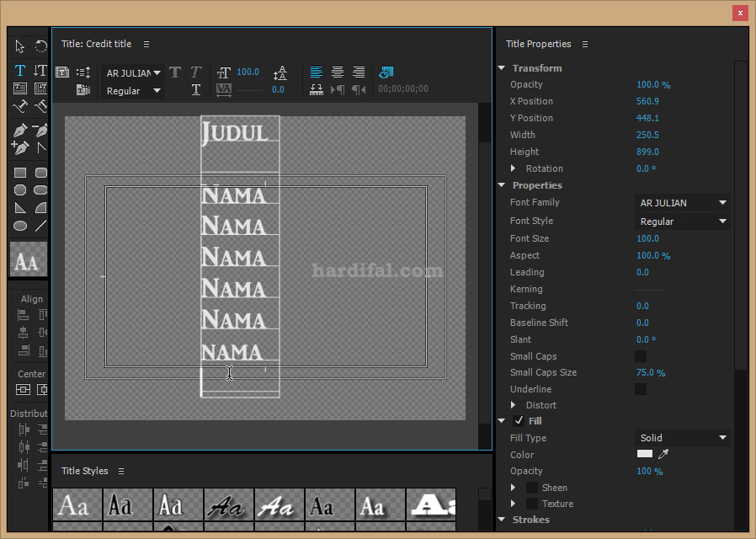Select the Rectangle tool
The height and width of the screenshot is (539, 756).
click(x=20, y=172)
